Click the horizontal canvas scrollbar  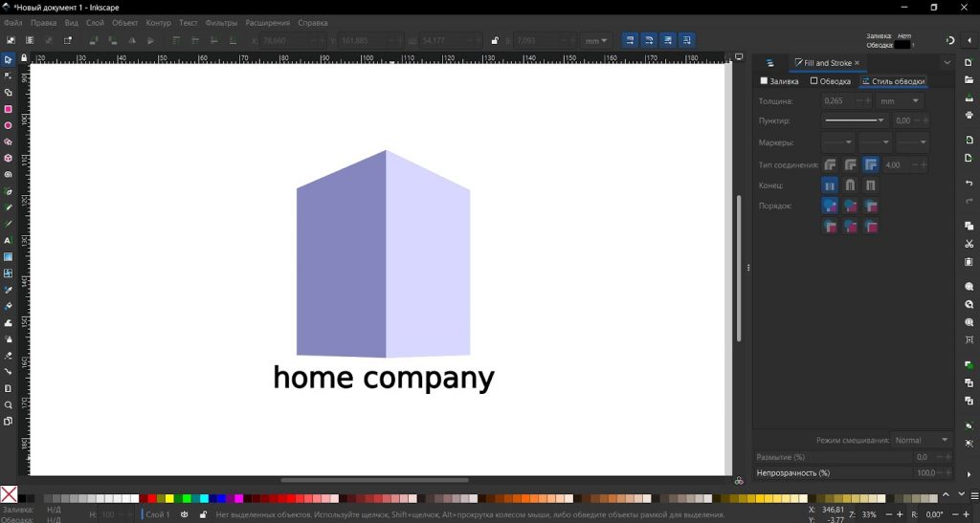[374, 481]
